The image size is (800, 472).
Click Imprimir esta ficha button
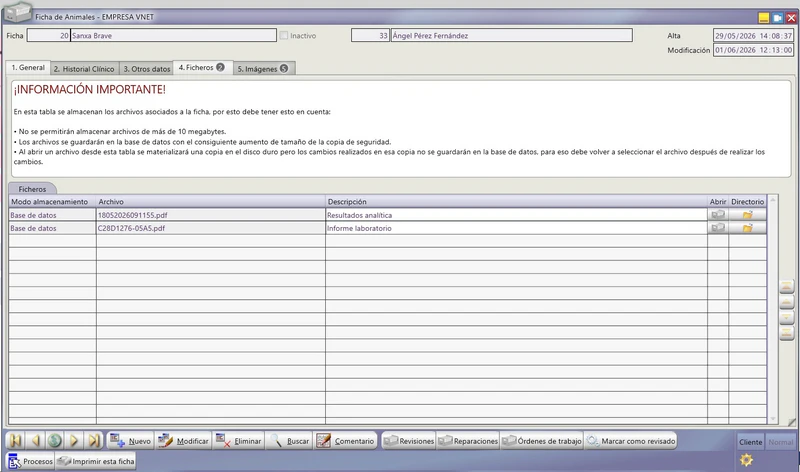click(x=96, y=461)
